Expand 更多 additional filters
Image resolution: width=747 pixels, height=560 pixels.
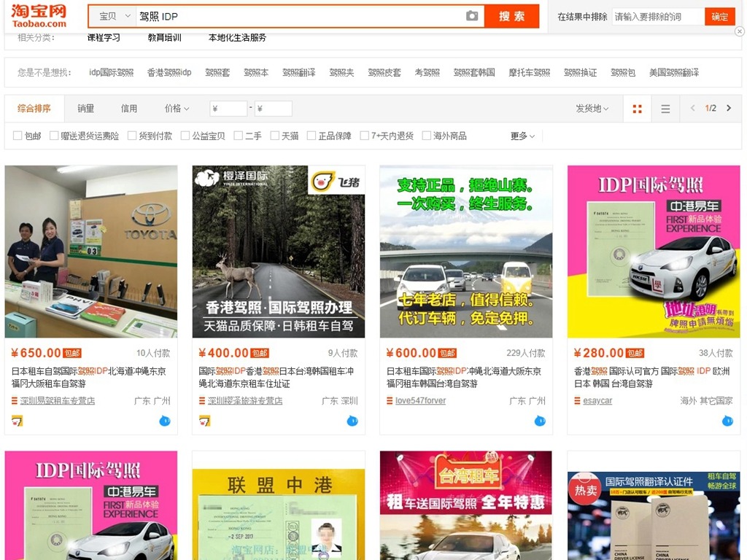pos(522,136)
